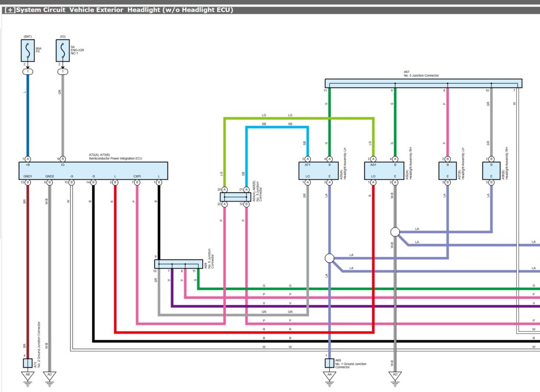Select the GND1 terminal label

[27, 176]
